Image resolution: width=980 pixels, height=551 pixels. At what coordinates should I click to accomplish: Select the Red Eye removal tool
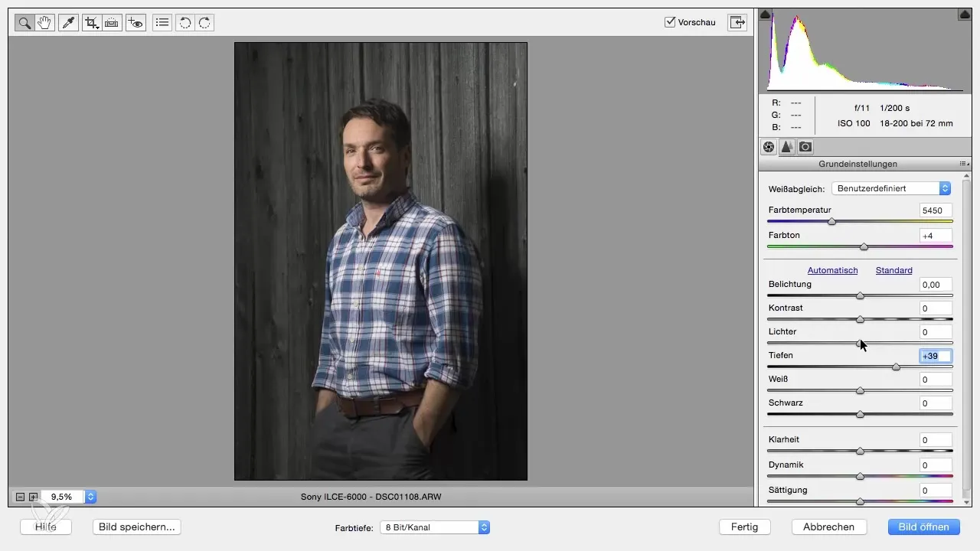[136, 23]
